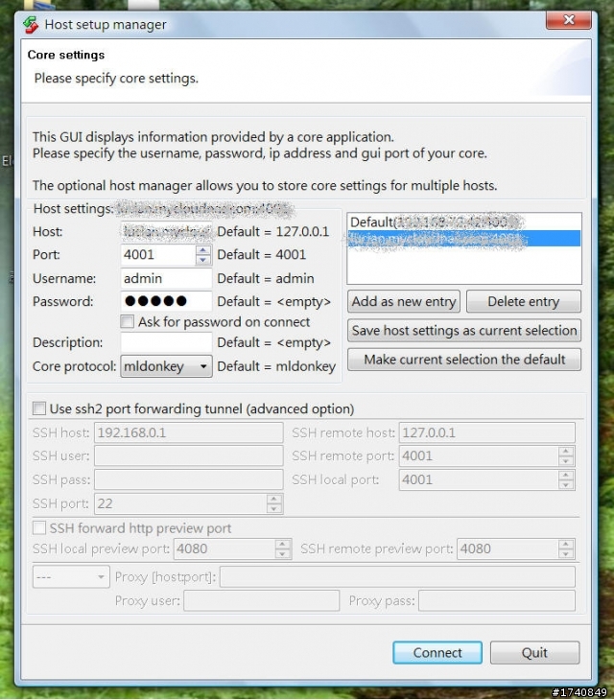The width and height of the screenshot is (614, 700).
Task: Increment the SSH port spinner up arrow
Action: [x=274, y=499]
